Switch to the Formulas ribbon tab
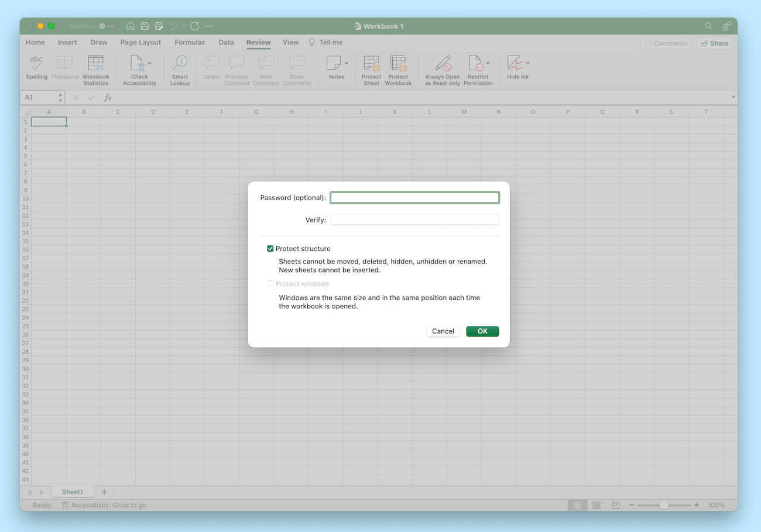 pyautogui.click(x=190, y=42)
